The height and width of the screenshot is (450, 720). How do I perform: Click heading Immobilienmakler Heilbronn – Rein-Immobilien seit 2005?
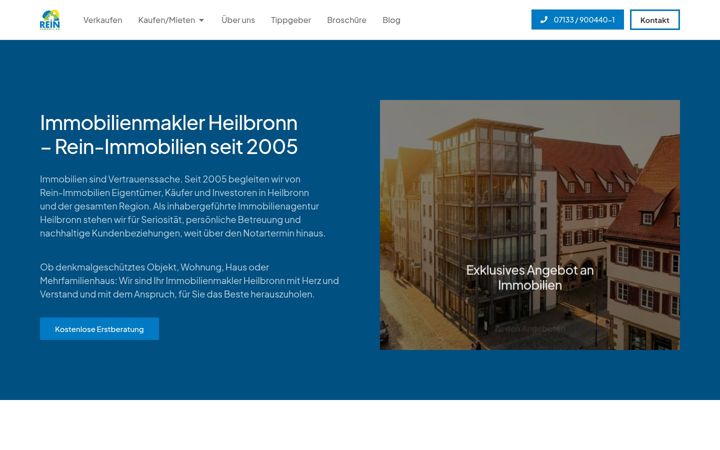[x=169, y=135]
